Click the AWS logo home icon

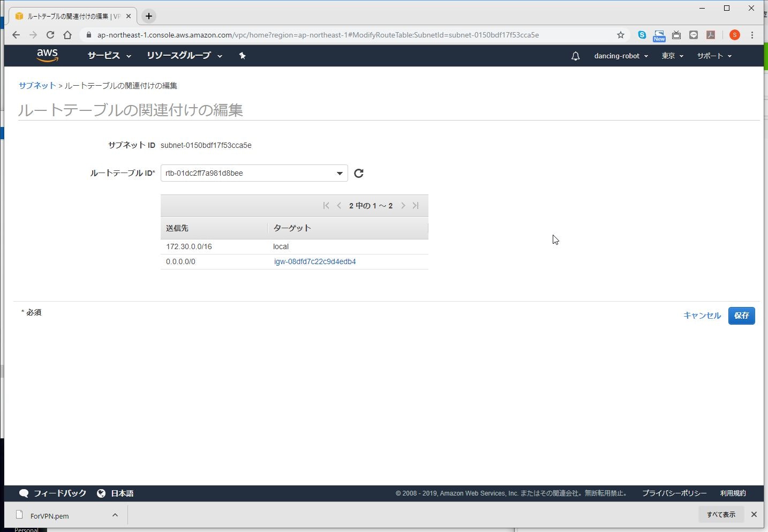pyautogui.click(x=47, y=56)
